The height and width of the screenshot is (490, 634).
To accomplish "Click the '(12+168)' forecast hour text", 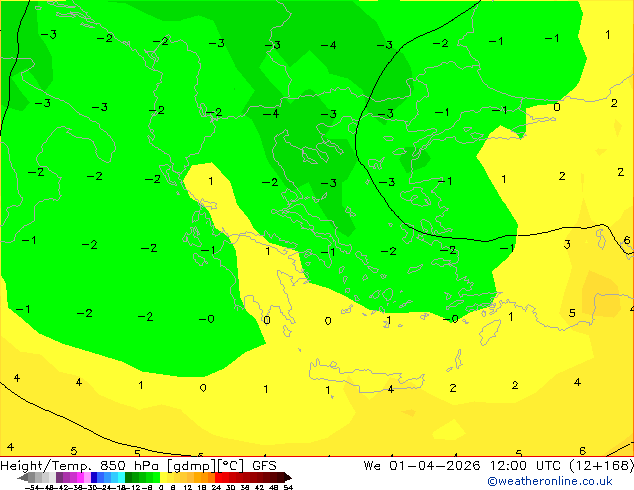I will (601, 466).
